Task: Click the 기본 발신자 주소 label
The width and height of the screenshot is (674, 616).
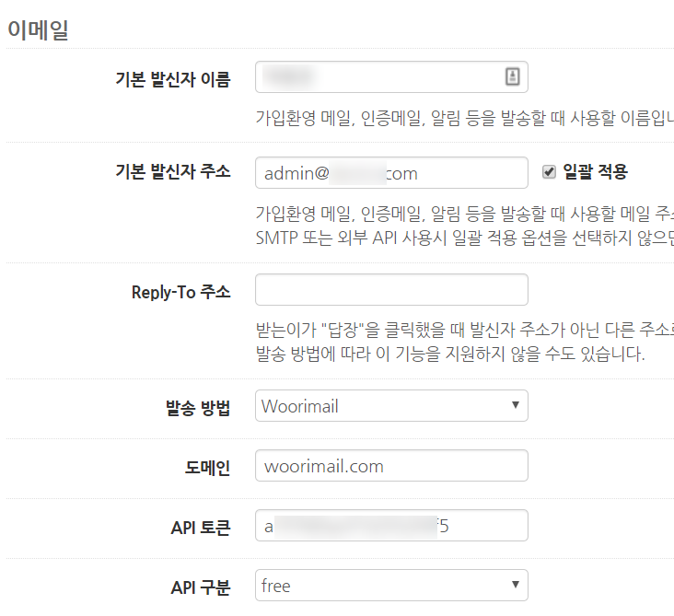Action: pyautogui.click(x=173, y=171)
